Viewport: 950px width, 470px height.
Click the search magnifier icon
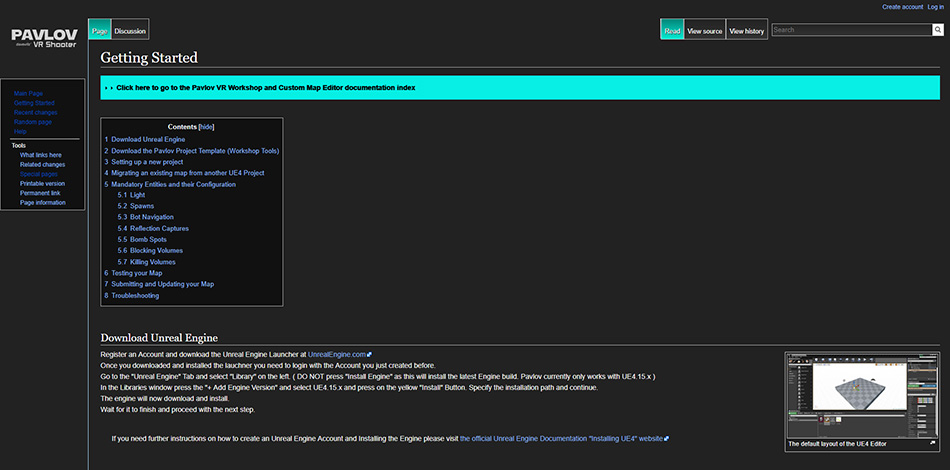point(937,30)
